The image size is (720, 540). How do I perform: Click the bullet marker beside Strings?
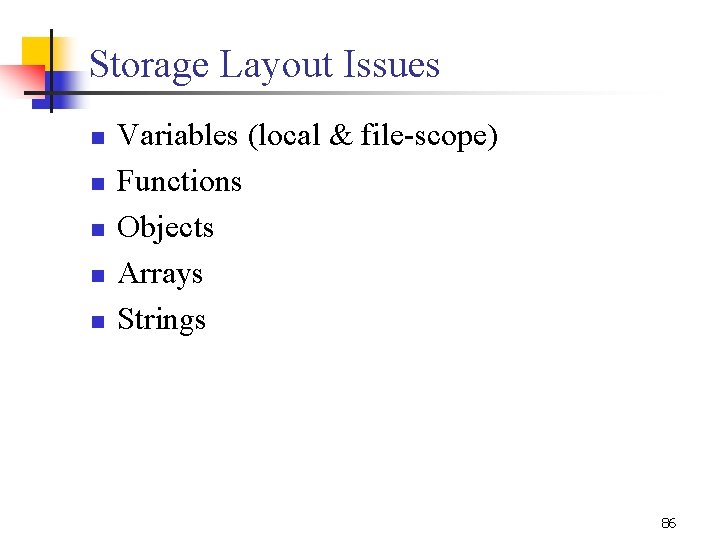point(97,323)
